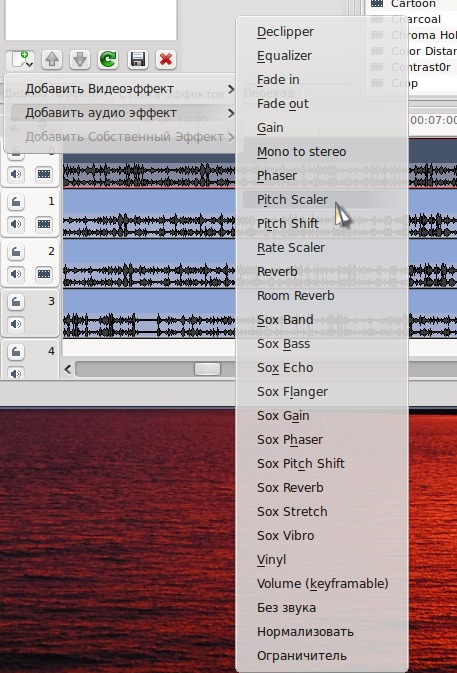
Task: Choose Sox Phaser effect
Action: pyautogui.click(x=322, y=440)
